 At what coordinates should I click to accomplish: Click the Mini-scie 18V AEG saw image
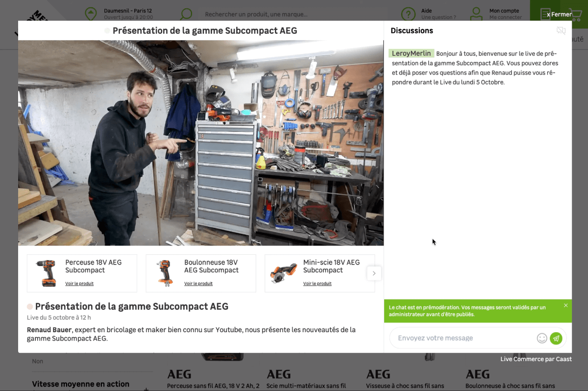tap(284, 273)
